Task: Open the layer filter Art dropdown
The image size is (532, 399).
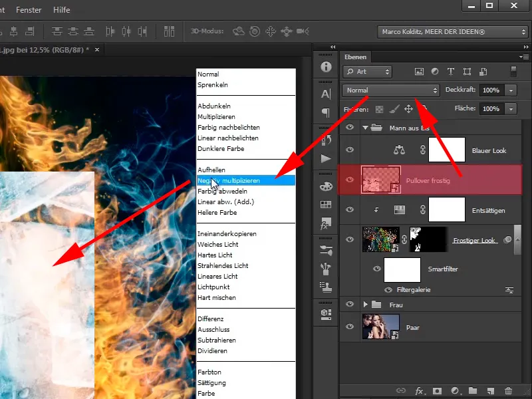Action: pyautogui.click(x=367, y=72)
